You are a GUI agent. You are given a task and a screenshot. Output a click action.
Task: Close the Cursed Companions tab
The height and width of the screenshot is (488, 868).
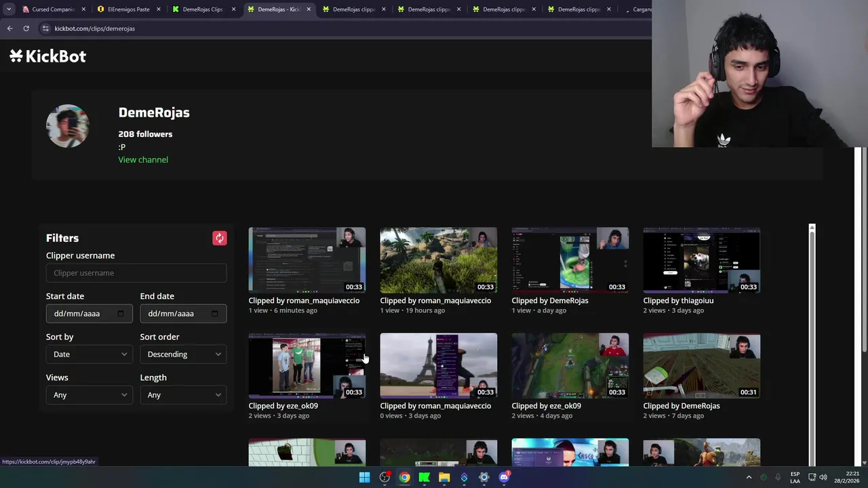point(83,9)
